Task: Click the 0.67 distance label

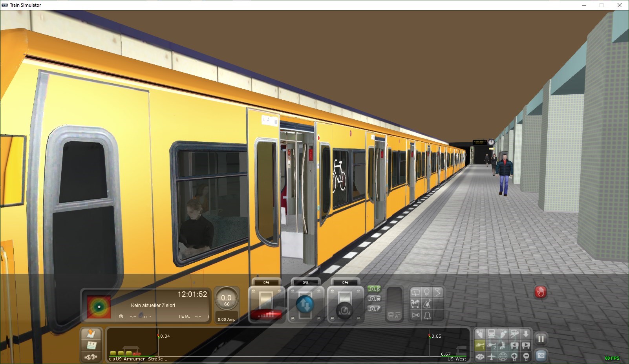Action: click(x=446, y=354)
